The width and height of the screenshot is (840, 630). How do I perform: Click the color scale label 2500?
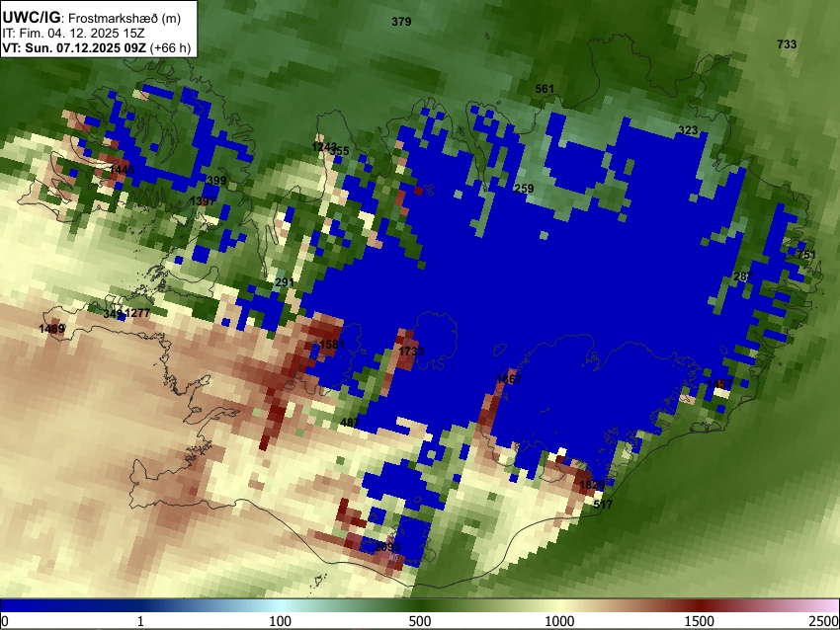[x=824, y=621]
